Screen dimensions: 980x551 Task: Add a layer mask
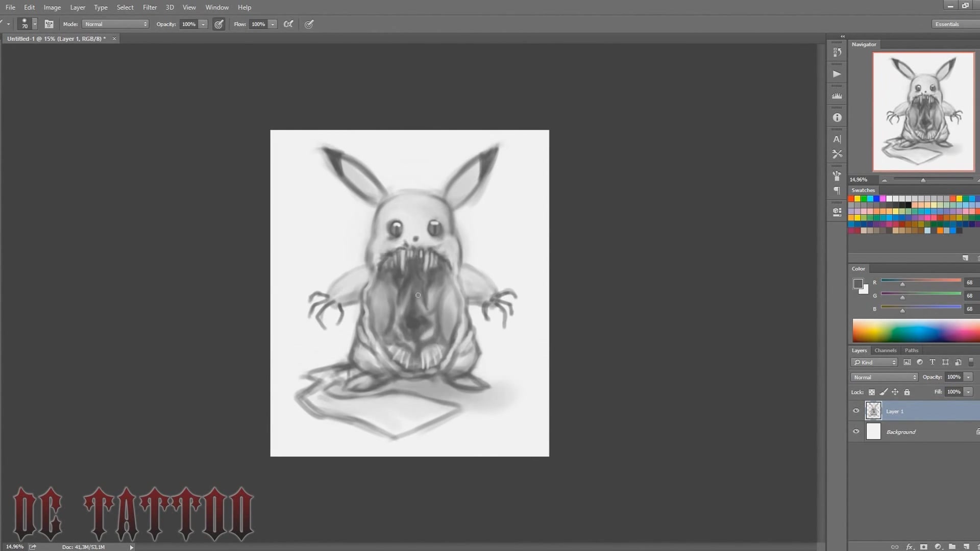(x=924, y=546)
